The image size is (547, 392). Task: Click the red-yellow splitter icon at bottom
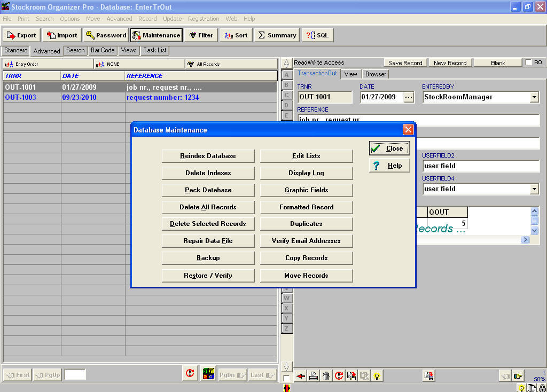(x=286, y=388)
